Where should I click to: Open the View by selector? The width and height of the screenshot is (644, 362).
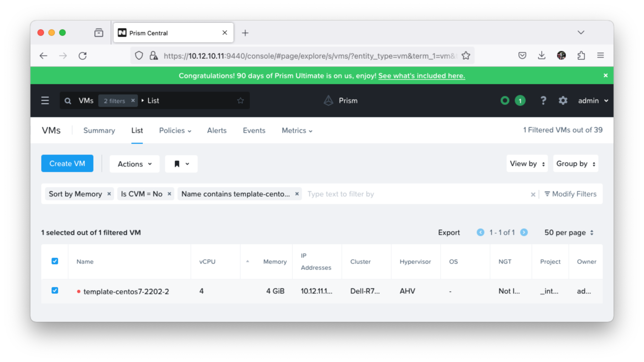[x=527, y=163]
